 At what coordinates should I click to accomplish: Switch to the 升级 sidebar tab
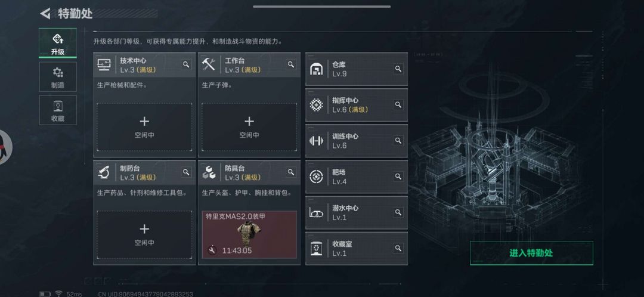tap(58, 43)
